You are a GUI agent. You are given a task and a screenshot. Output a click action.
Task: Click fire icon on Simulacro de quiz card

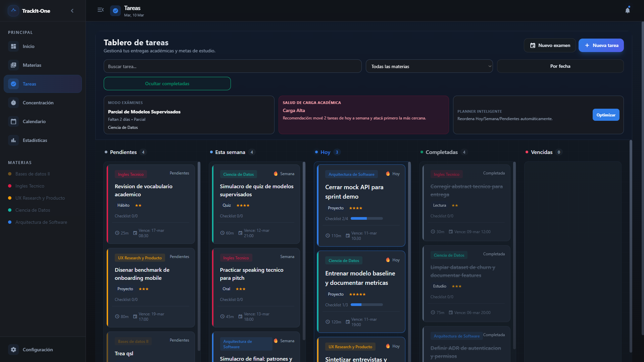pyautogui.click(x=276, y=173)
